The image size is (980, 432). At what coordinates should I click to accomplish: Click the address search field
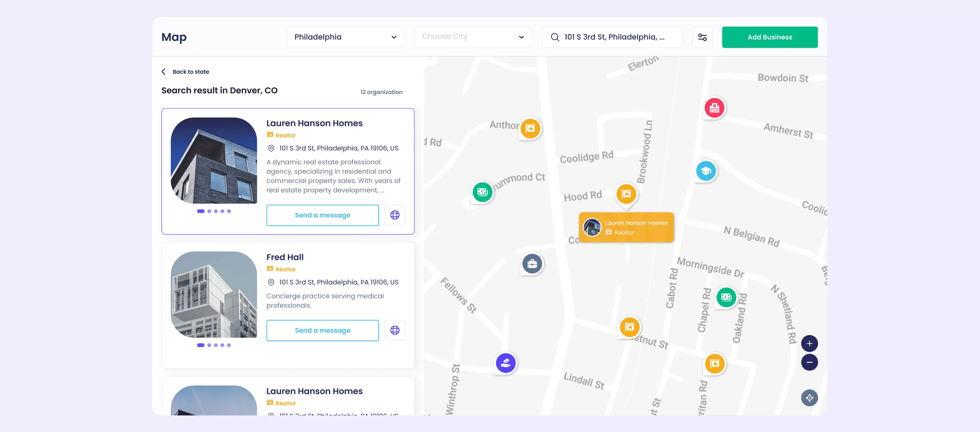coord(612,37)
